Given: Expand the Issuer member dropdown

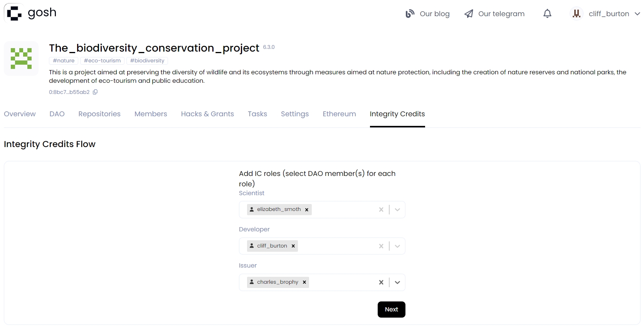Looking at the screenshot, I should coord(397,282).
